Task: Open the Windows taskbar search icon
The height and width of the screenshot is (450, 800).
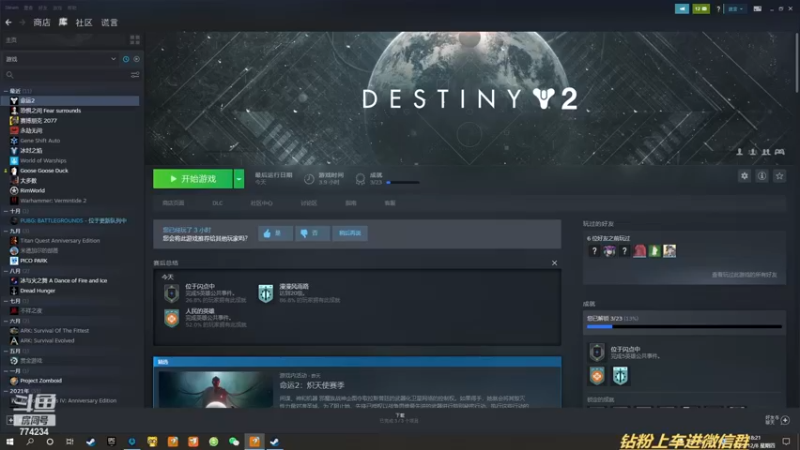Action: tap(30, 441)
